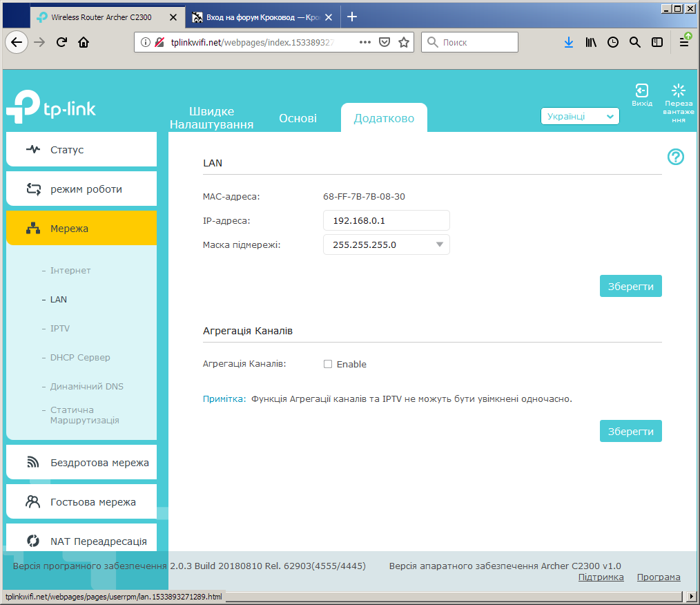Bookmark page with the star icon

click(404, 42)
